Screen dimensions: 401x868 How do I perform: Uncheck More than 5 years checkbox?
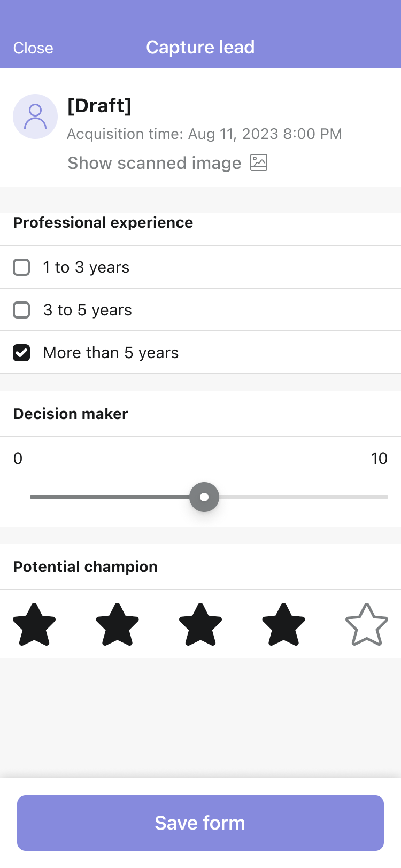pos(21,353)
